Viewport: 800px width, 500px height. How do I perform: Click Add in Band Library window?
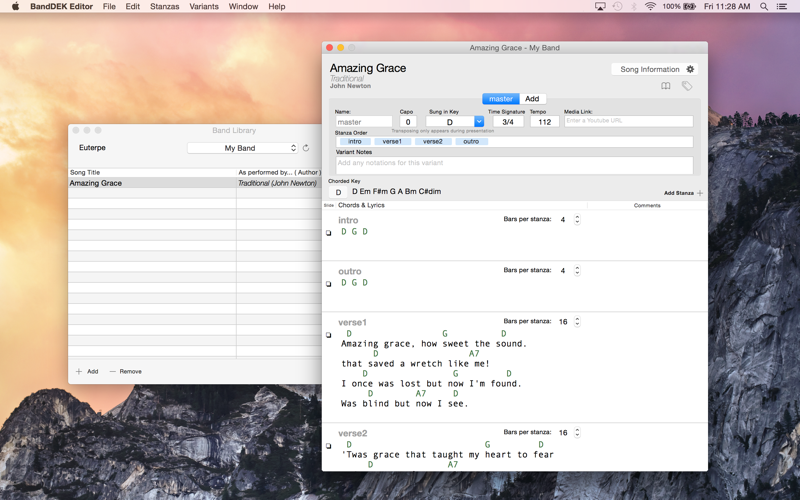click(x=87, y=371)
